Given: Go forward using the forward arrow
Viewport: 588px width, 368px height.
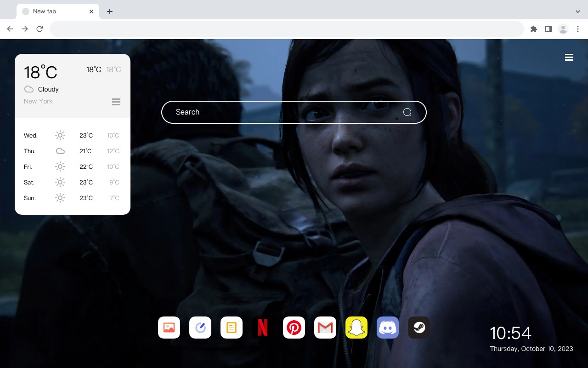Looking at the screenshot, I should pos(25,29).
